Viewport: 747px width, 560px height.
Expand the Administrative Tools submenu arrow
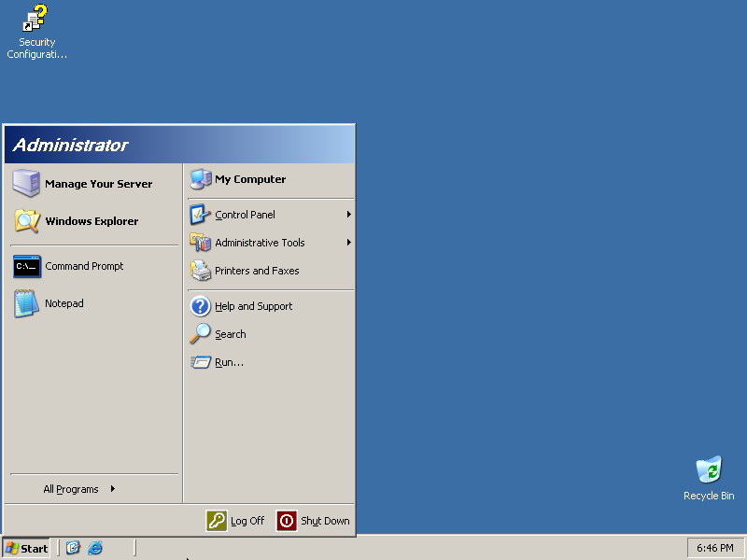[x=348, y=243]
